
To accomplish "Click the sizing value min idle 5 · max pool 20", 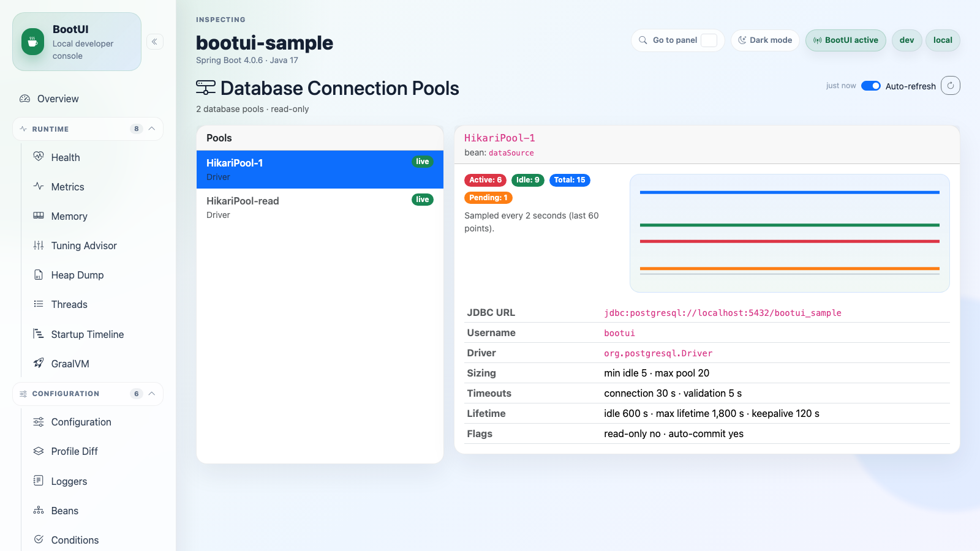I will [x=657, y=373].
